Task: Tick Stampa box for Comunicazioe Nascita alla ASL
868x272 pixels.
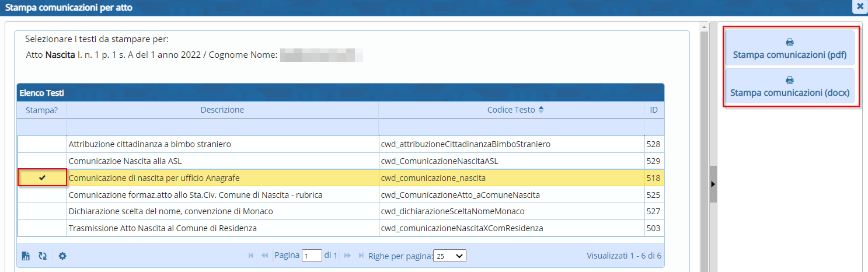Action: pos(42,161)
